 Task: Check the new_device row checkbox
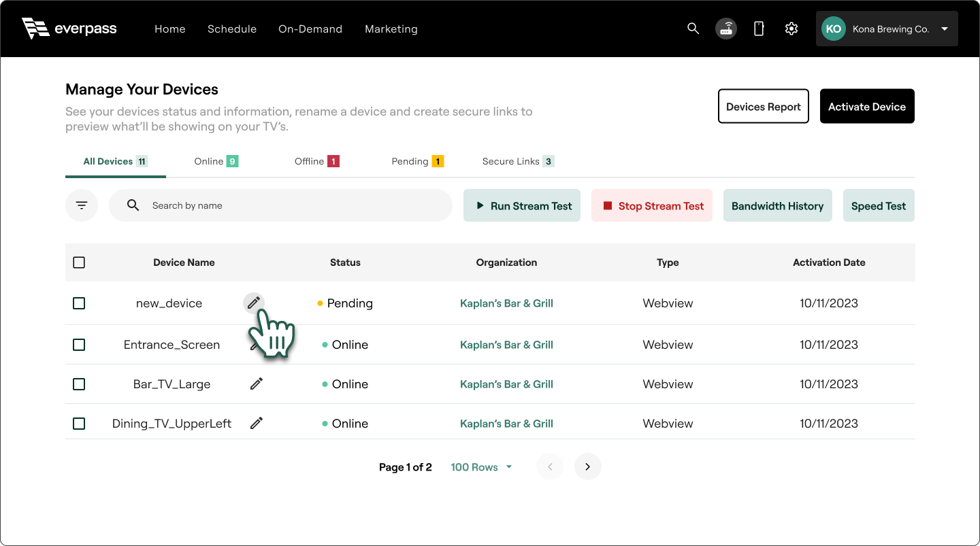point(79,303)
